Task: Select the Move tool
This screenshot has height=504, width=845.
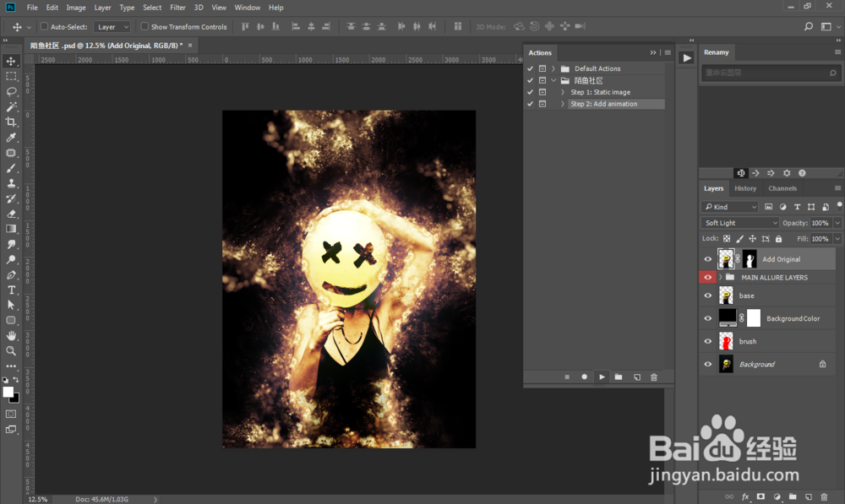Action: click(x=11, y=61)
